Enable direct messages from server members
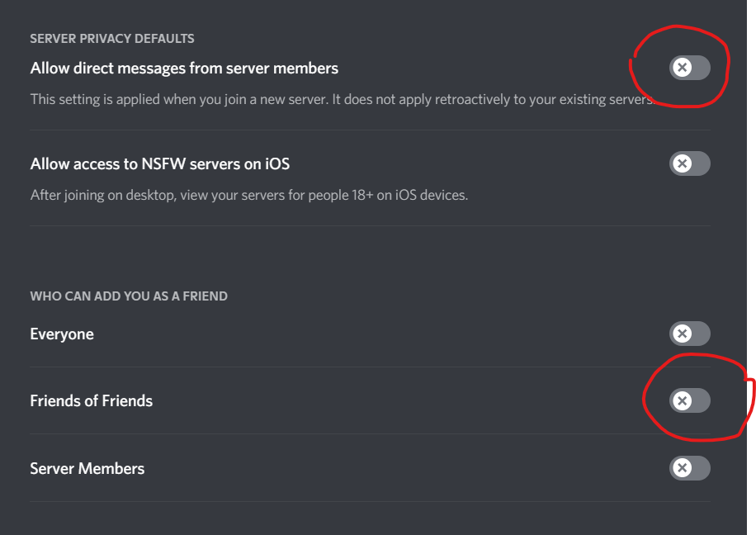Image resolution: width=756 pixels, height=535 pixels. tap(689, 69)
